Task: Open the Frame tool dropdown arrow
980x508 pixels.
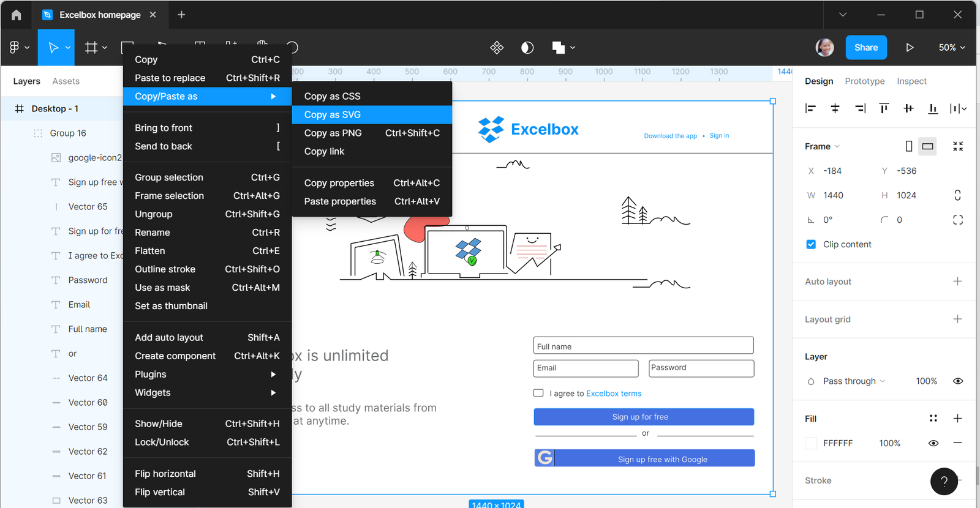Action: (105, 48)
